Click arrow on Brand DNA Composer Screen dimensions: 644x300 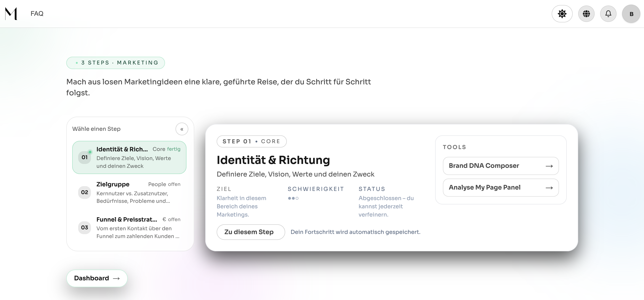click(549, 166)
